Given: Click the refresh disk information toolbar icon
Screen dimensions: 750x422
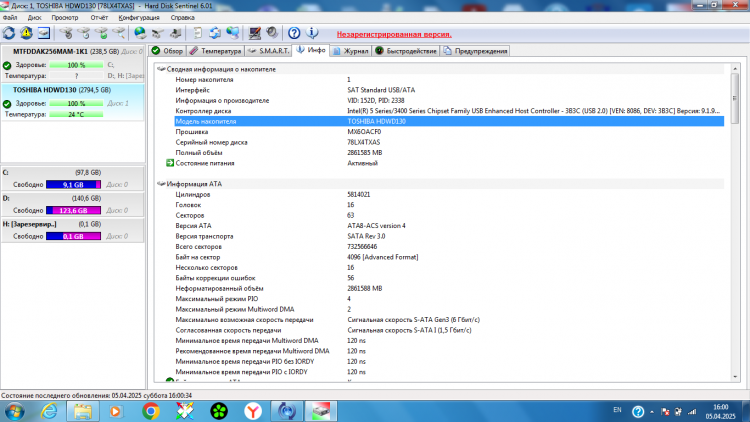Looking at the screenshot, I should pos(9,33).
